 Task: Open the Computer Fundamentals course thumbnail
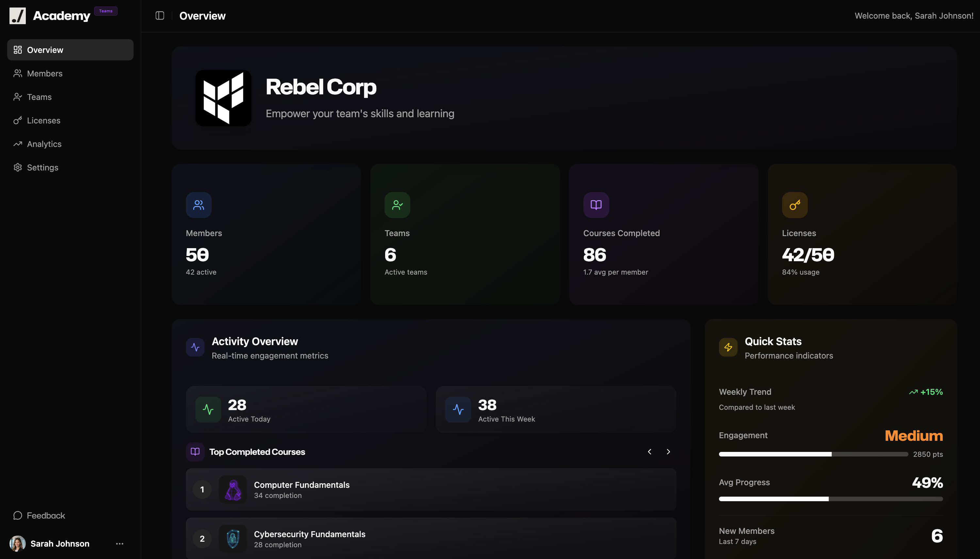(x=233, y=489)
